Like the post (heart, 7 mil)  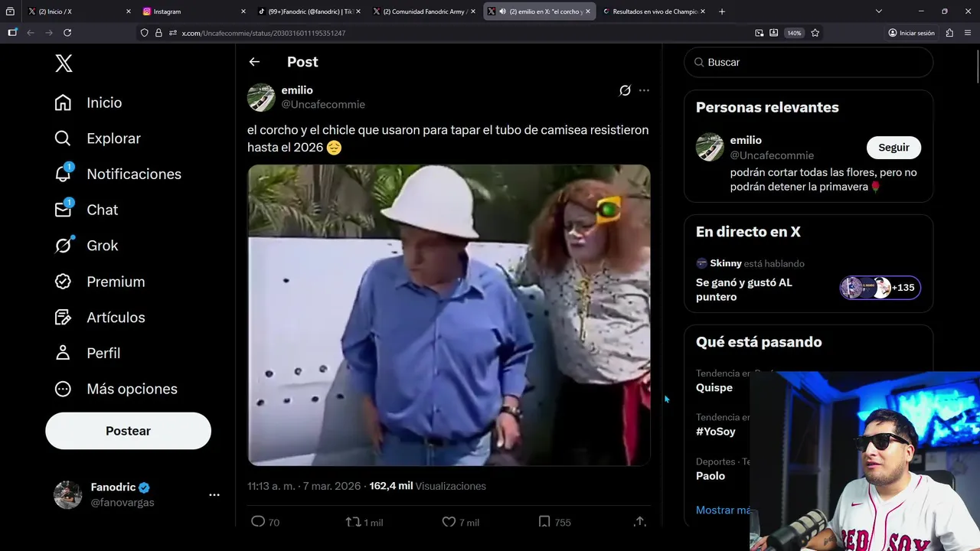click(460, 522)
